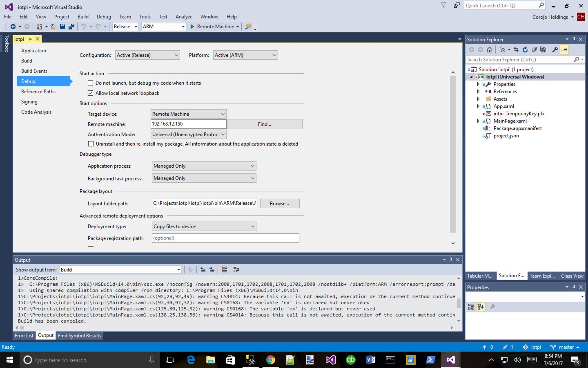Screen dimensions: 588x368
Task: Refresh the Solution Explorer view
Action: pyautogui.click(x=525, y=49)
